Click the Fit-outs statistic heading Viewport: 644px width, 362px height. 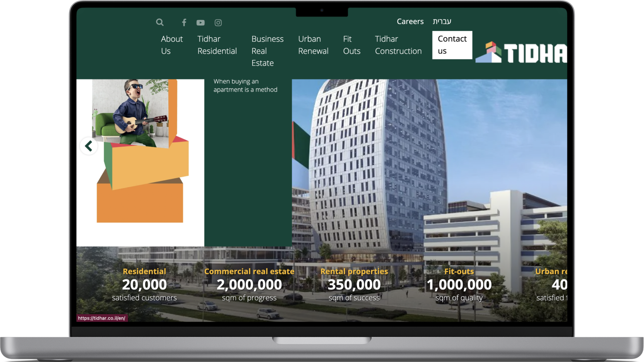click(x=459, y=271)
